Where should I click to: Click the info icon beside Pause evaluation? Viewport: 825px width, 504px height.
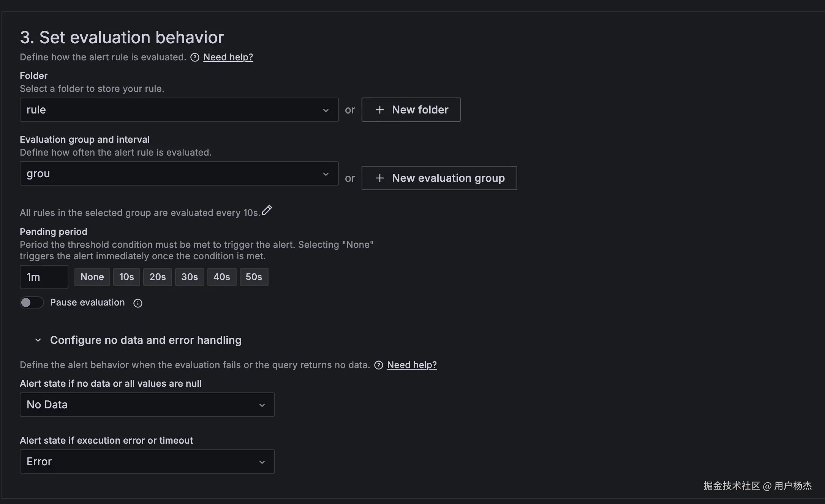tap(138, 303)
